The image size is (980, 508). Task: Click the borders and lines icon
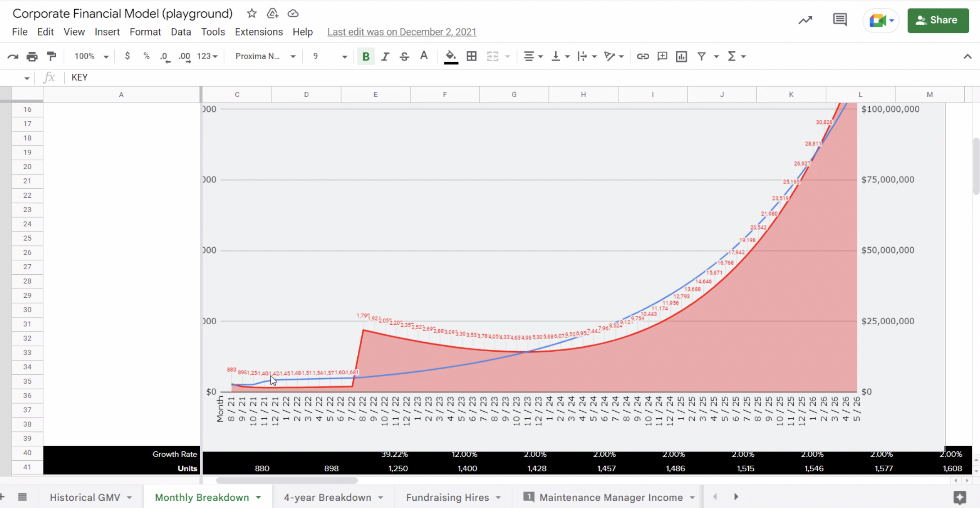pos(471,56)
